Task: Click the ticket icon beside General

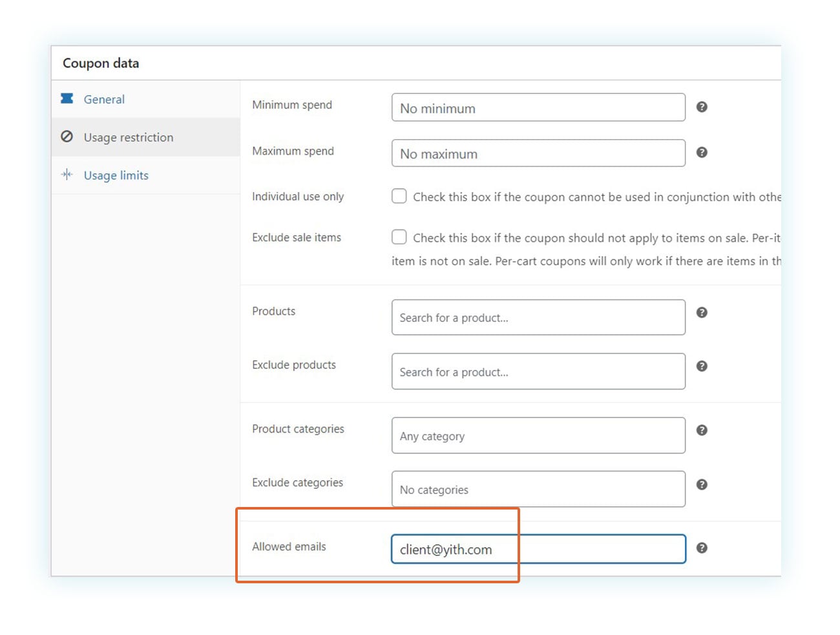Action: [x=67, y=98]
